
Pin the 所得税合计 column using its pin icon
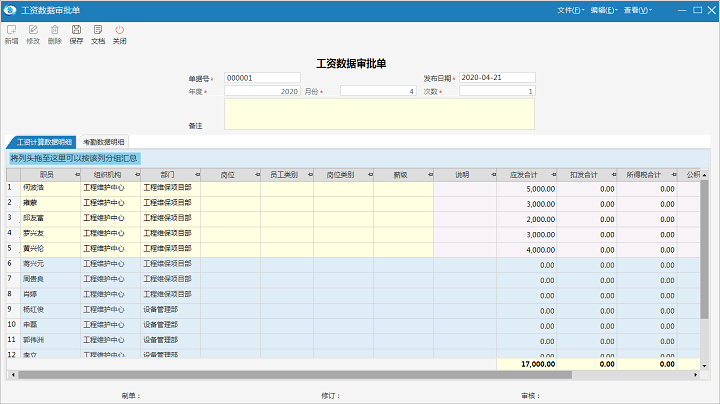[x=674, y=175]
